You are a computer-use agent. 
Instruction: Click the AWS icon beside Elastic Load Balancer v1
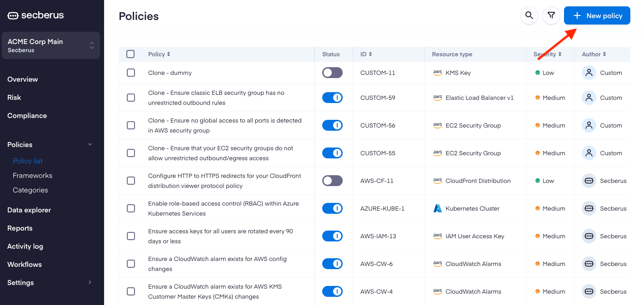(x=438, y=98)
